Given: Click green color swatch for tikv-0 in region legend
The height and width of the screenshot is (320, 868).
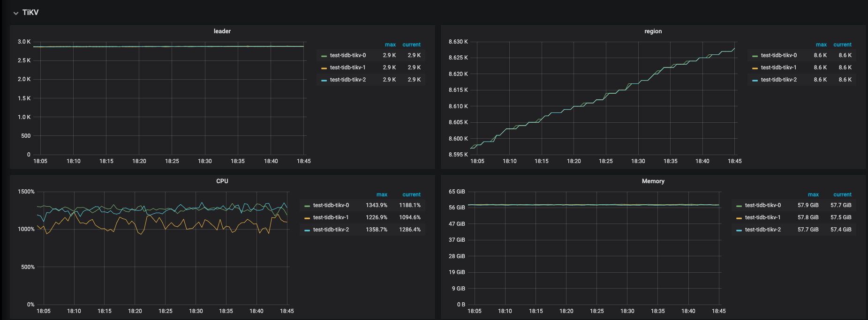Looking at the screenshot, I should click(755, 56).
